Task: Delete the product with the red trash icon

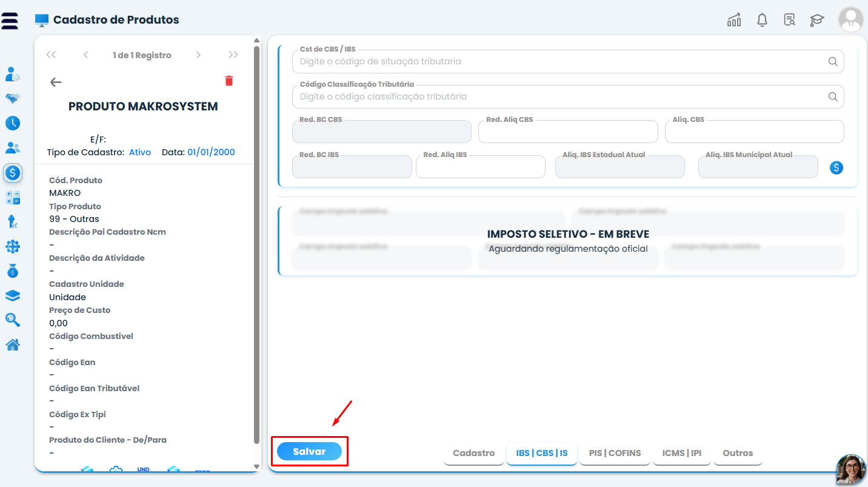Action: point(229,81)
